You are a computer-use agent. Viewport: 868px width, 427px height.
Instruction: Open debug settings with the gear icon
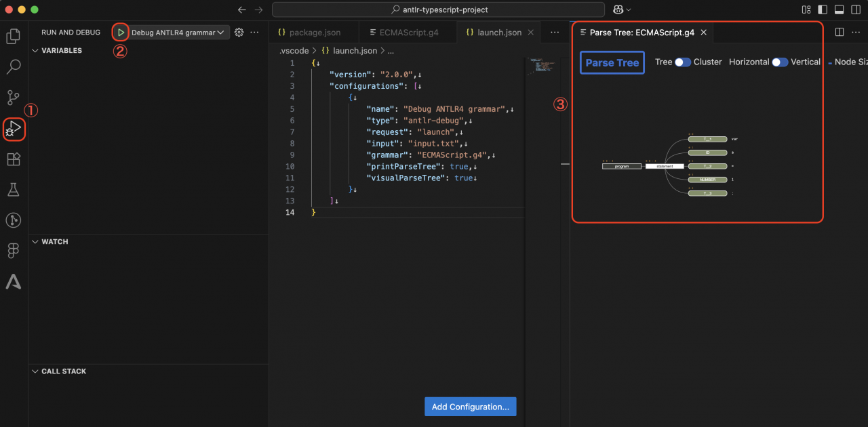pyautogui.click(x=237, y=32)
